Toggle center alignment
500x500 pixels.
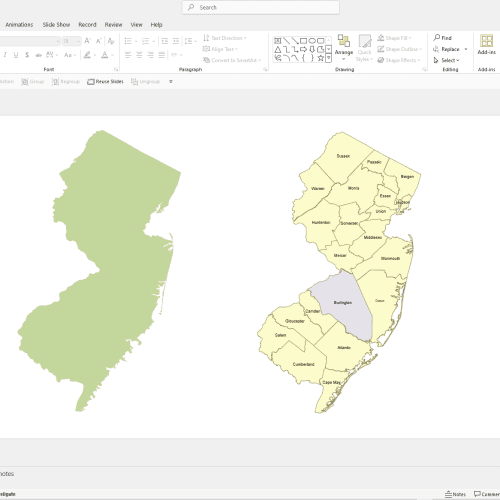(x=139, y=55)
